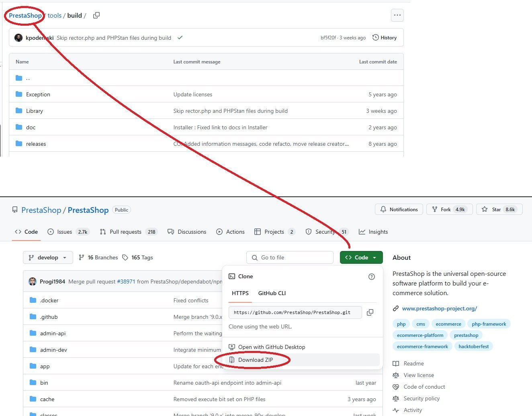Open the Activity link
This screenshot has width=532, height=416.
413,410
